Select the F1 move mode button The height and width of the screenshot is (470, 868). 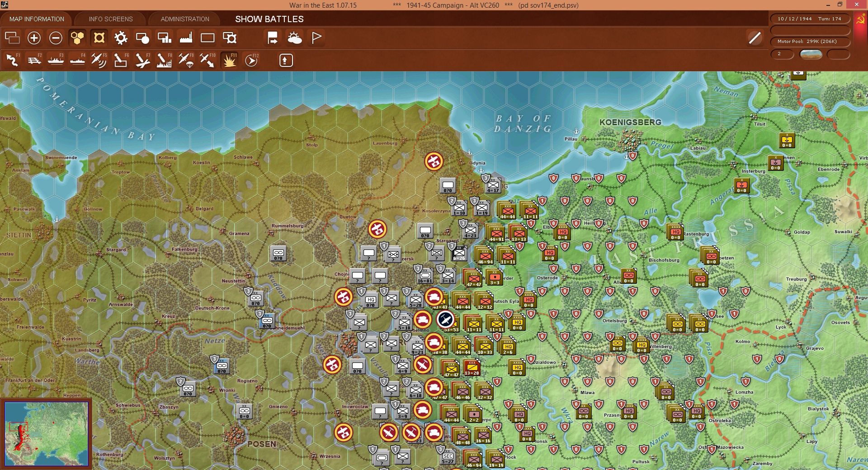click(12, 60)
